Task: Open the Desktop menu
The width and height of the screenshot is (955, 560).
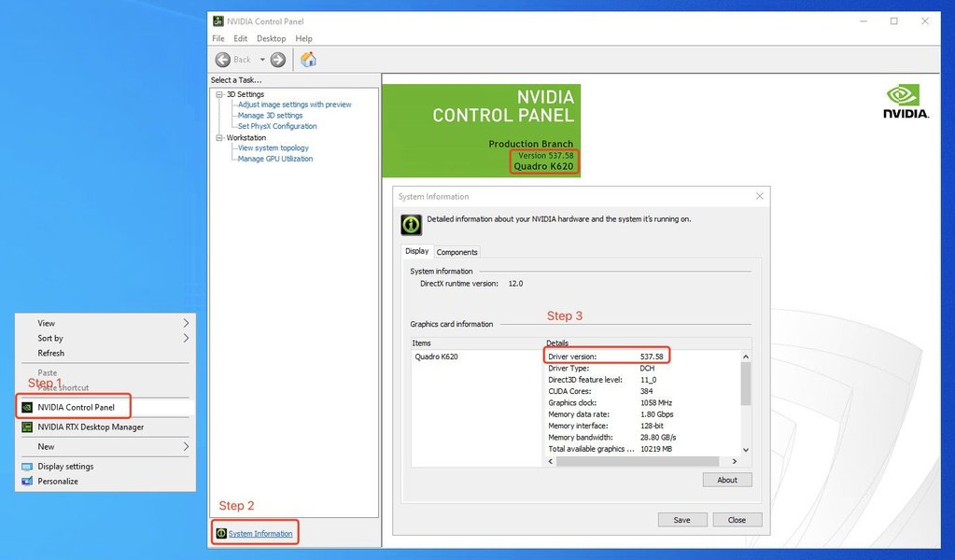Action: pos(271,38)
